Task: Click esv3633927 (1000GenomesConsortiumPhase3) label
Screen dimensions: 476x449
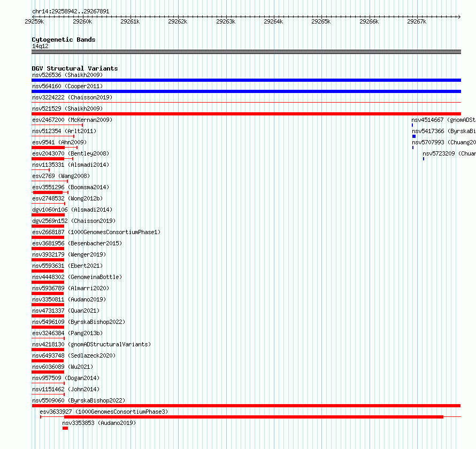Action: point(104,412)
